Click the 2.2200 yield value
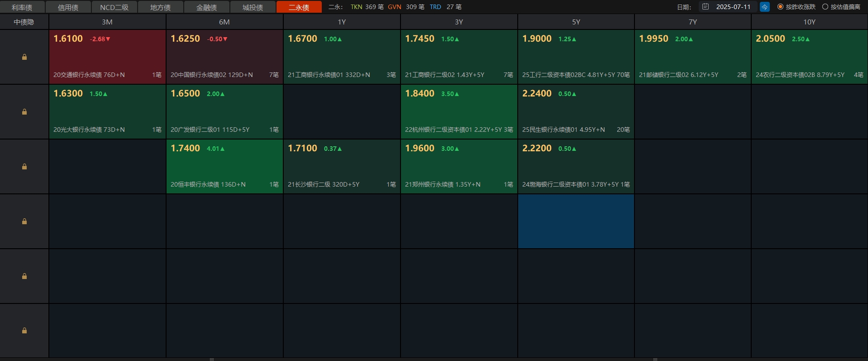This screenshot has height=361, width=868. pos(537,149)
